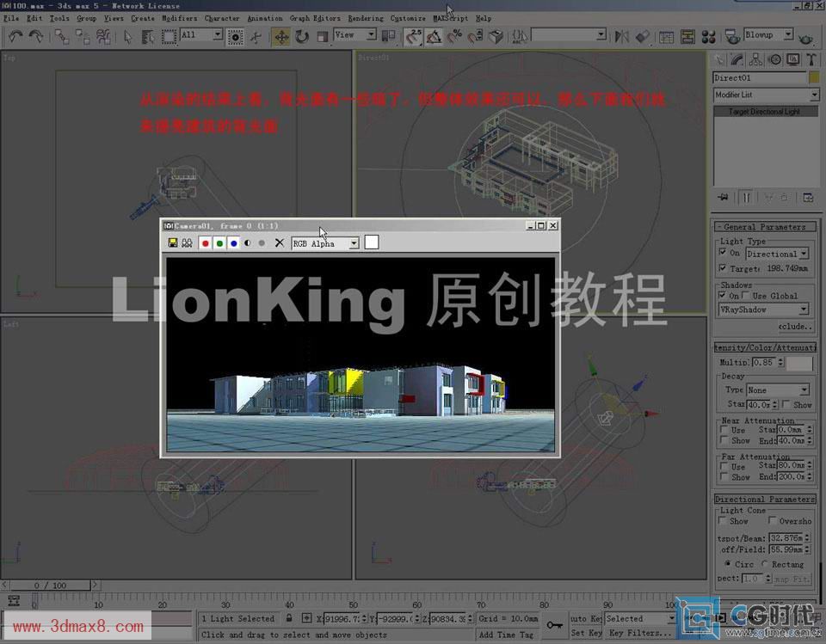Enable the Decay Show checkbox
This screenshot has width=826, height=644.
click(786, 404)
